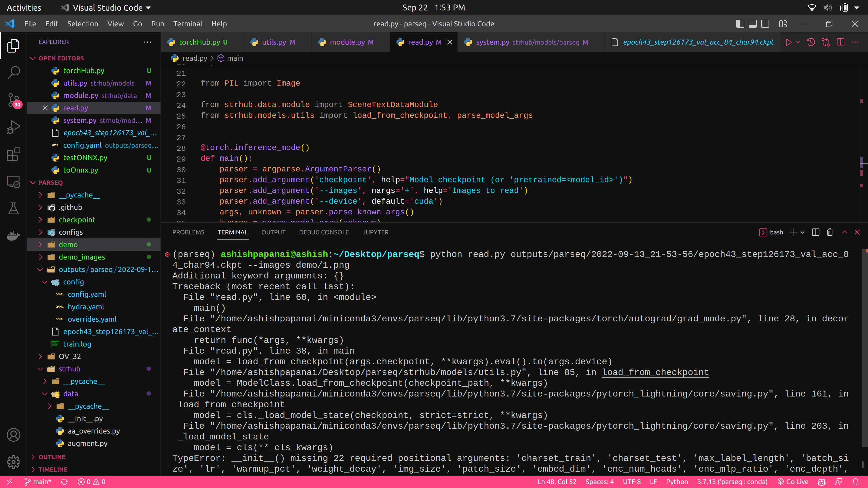Image resolution: width=868 pixels, height=488 pixels.
Task: Expand the OUTLINE section
Action: pyautogui.click(x=52, y=457)
